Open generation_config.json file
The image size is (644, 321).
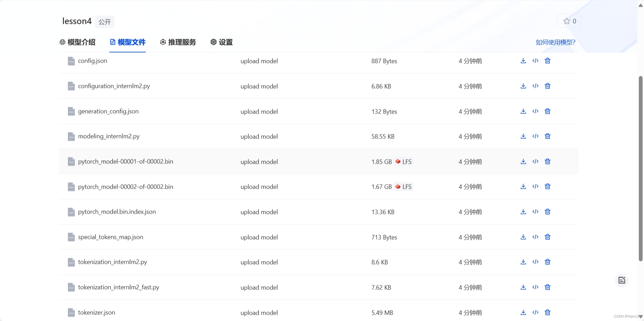pyautogui.click(x=108, y=112)
